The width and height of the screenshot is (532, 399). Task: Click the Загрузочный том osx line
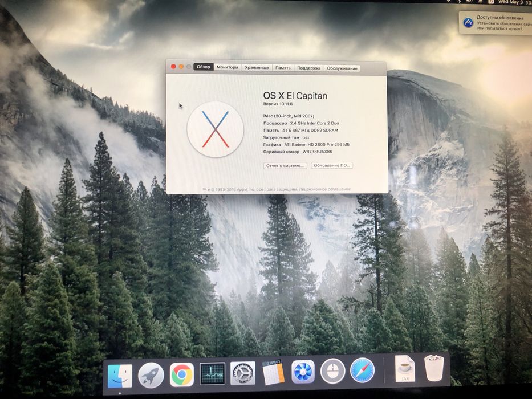286,138
